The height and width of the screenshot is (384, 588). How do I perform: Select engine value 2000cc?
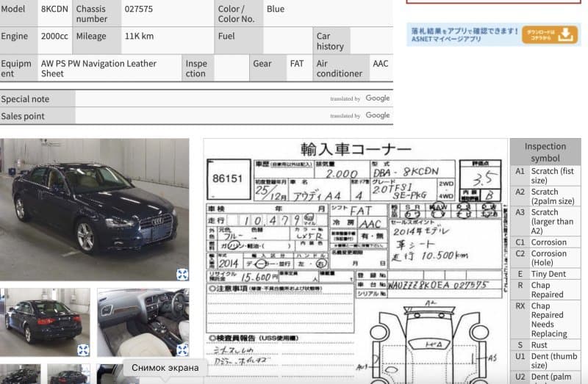54,36
